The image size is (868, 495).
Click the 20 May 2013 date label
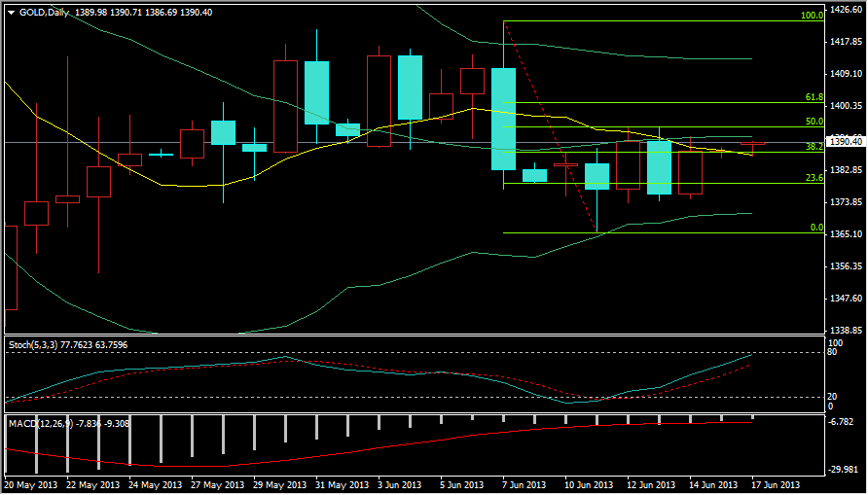pos(31,484)
